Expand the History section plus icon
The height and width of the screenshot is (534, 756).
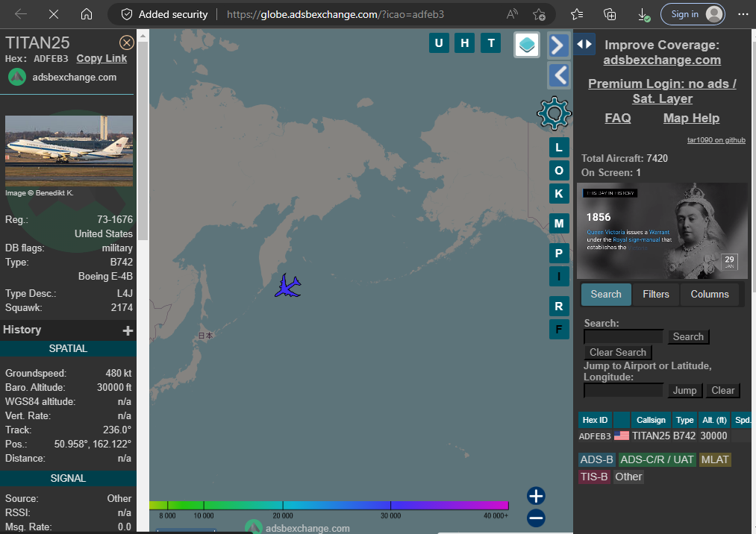(128, 330)
